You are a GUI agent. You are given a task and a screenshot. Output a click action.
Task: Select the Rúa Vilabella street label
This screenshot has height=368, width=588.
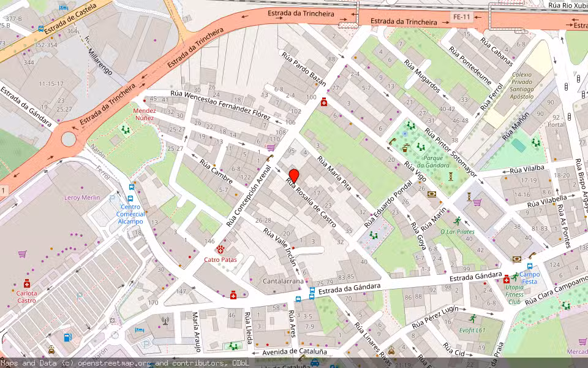click(x=547, y=201)
